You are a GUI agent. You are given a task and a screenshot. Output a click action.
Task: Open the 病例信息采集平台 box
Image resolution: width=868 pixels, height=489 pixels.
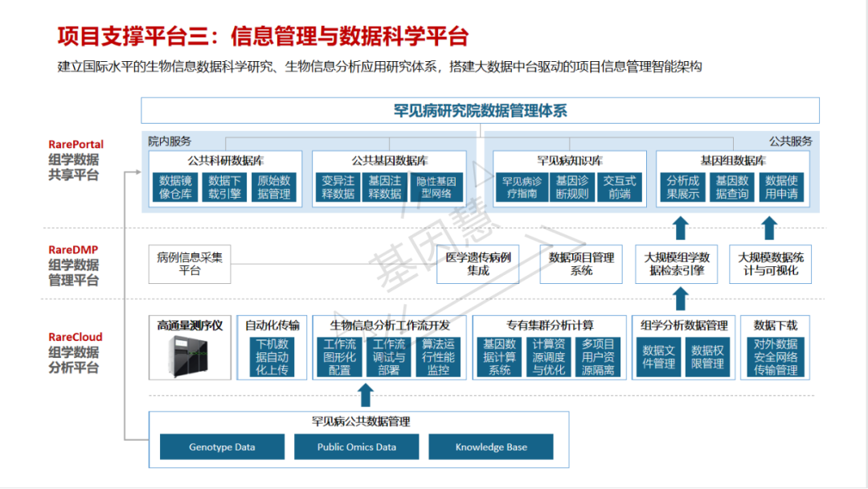(x=190, y=265)
